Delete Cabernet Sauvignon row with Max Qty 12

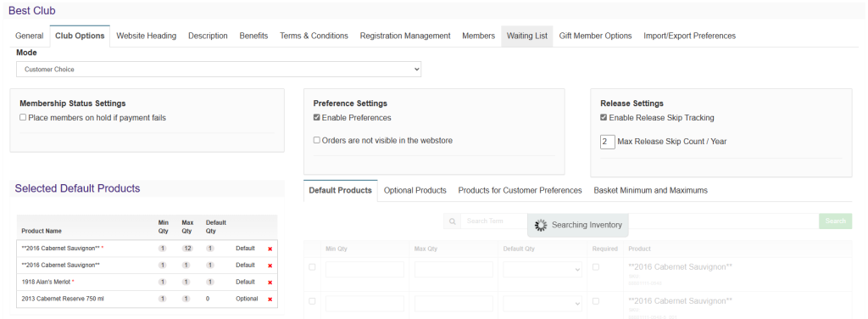270,249
